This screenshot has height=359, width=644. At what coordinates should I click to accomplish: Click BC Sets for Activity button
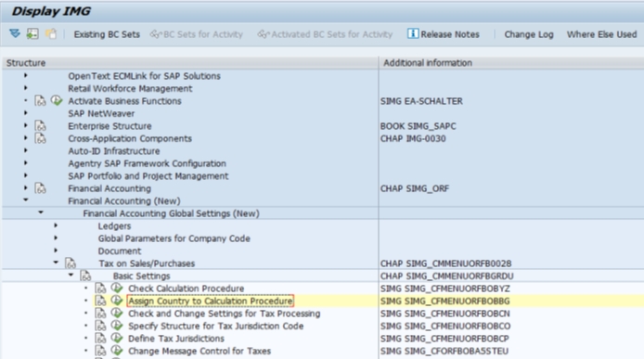(197, 34)
